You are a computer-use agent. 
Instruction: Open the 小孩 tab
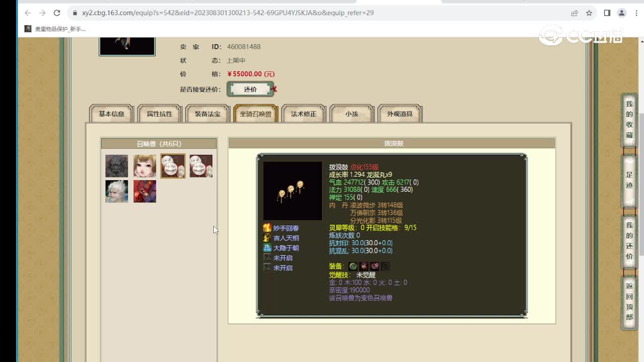(352, 114)
